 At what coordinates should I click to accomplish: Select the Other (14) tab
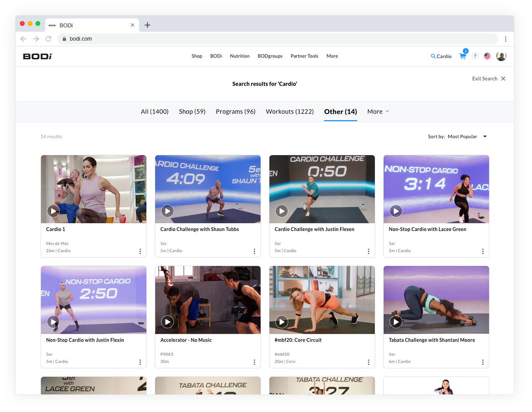pos(341,112)
